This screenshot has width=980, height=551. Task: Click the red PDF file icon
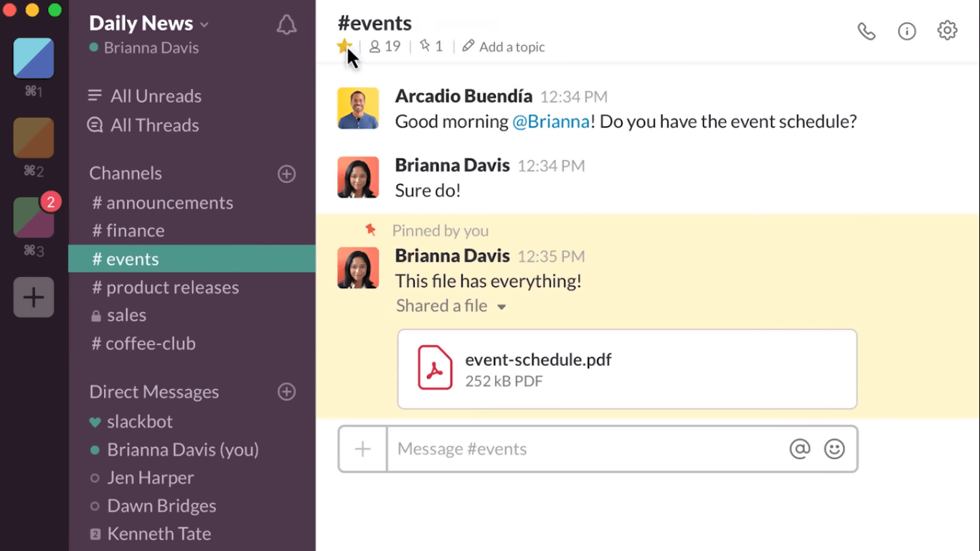tap(435, 368)
